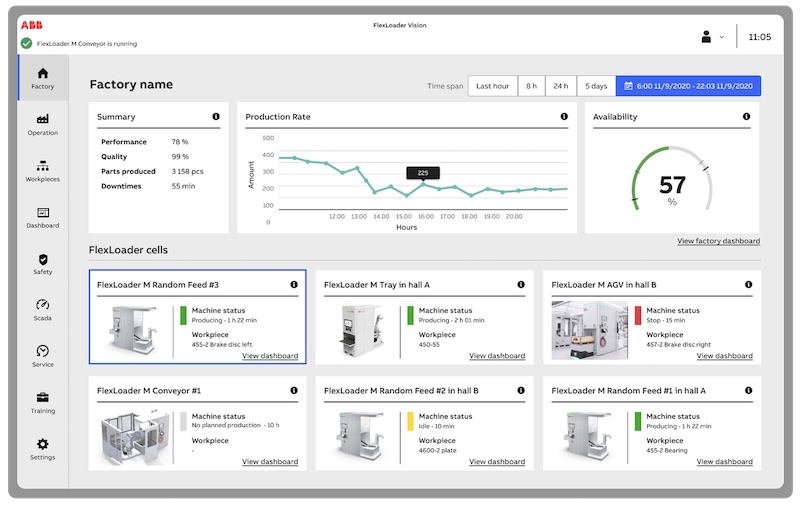This screenshot has height=506, width=800.
Task: Open the Safety shield icon
Action: 43,259
